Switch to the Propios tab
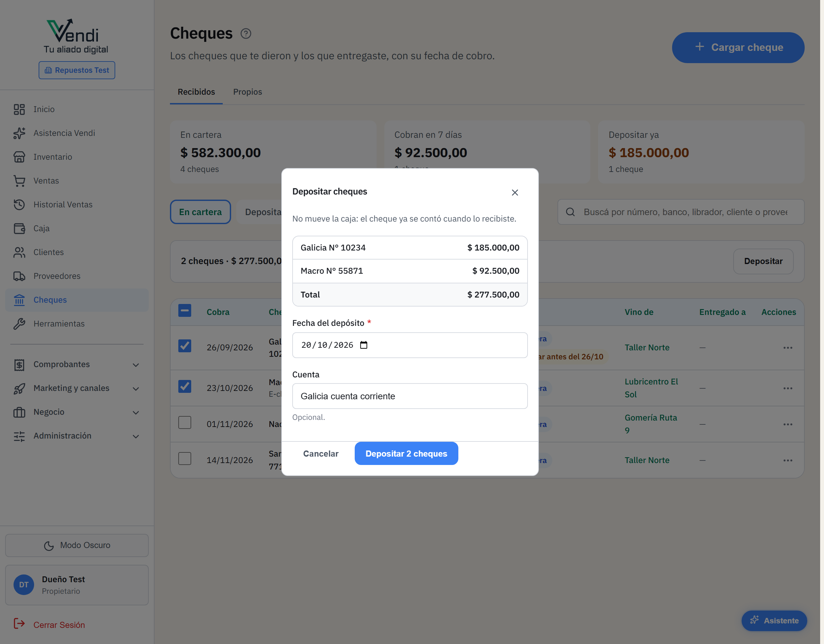The height and width of the screenshot is (644, 824). coord(248,92)
